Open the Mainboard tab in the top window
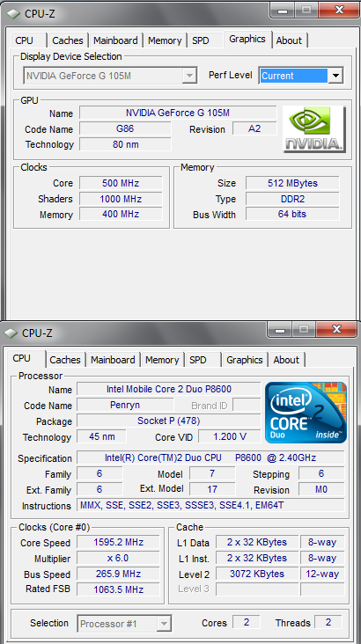Screen dimensions: 361x644 (115, 40)
